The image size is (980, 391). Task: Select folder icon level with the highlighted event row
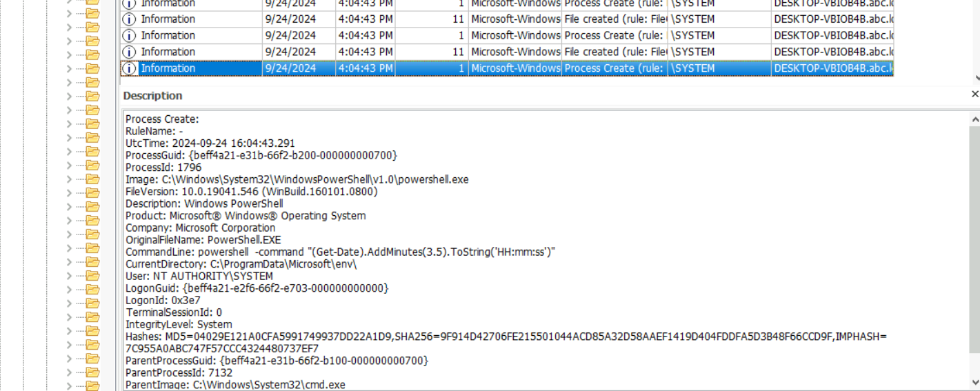(92, 69)
